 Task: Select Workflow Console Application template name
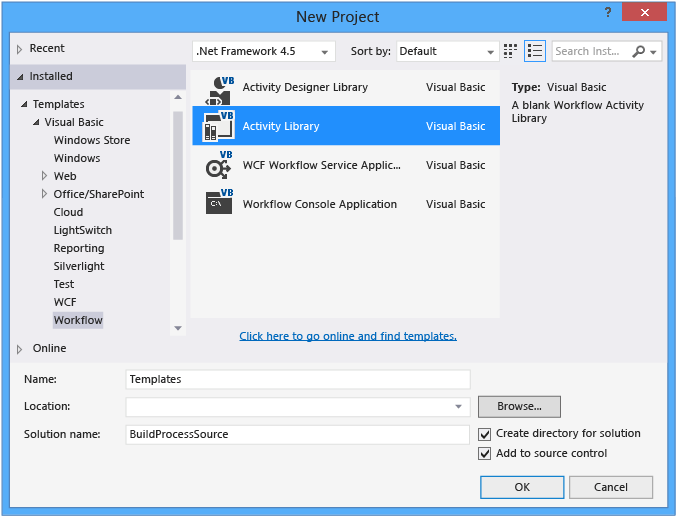(319, 204)
